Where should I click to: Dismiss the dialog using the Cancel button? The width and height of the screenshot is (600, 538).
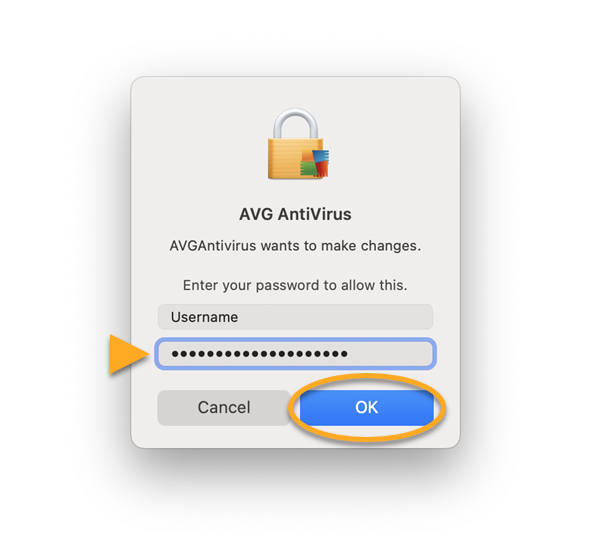[x=224, y=408]
